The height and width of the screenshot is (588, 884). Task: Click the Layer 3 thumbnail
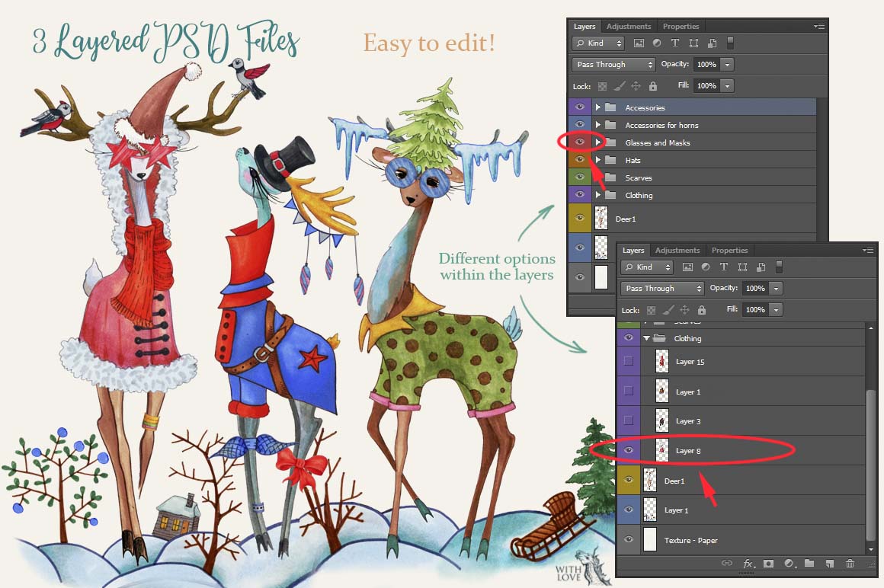(662, 420)
